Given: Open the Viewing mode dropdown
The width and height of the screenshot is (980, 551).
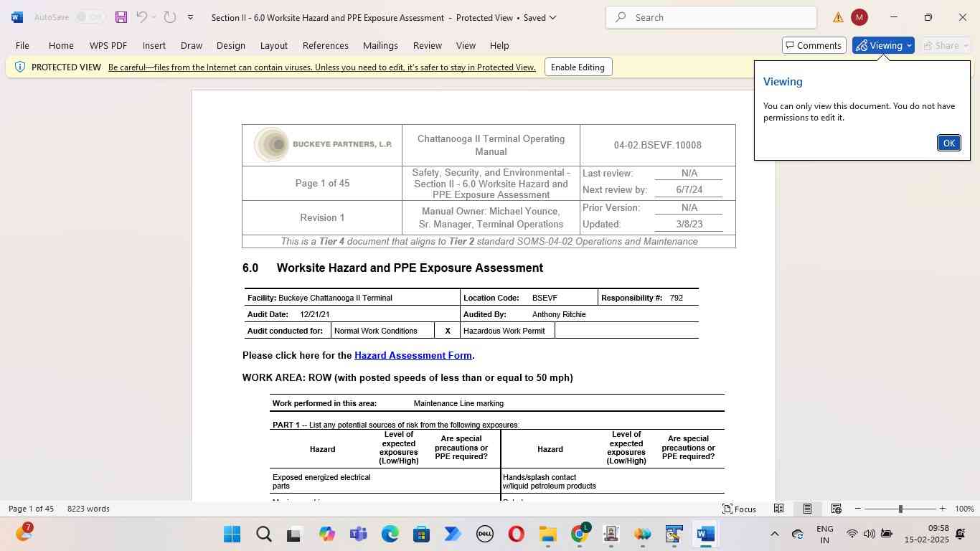Looking at the screenshot, I should [x=883, y=45].
